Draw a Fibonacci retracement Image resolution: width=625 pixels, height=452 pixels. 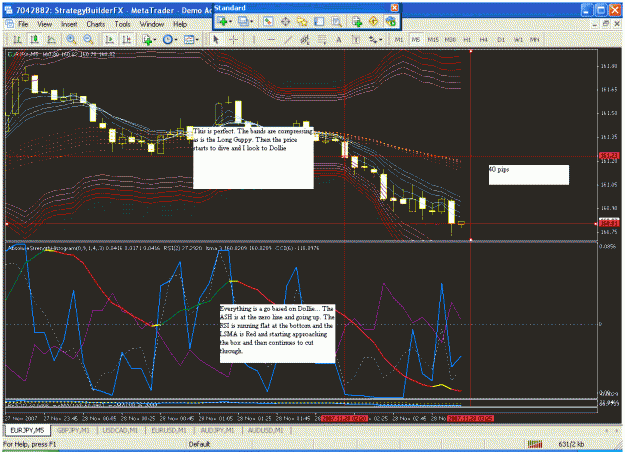pyautogui.click(x=322, y=39)
